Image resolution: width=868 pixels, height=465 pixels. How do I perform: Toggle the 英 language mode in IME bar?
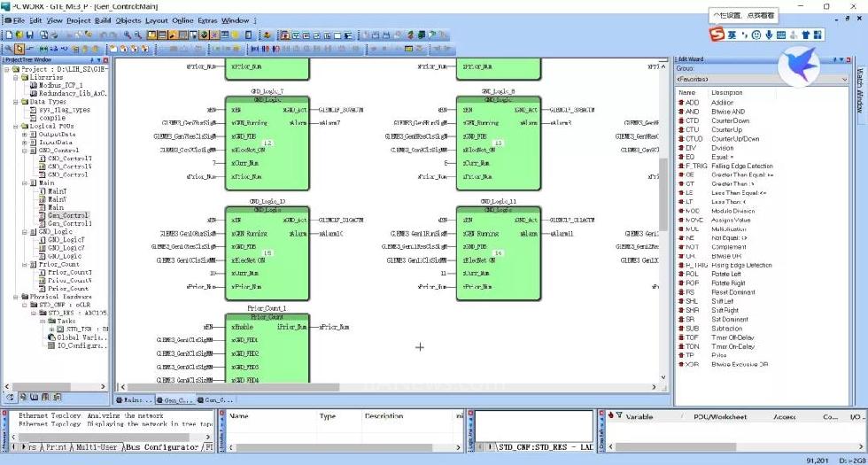coord(732,35)
